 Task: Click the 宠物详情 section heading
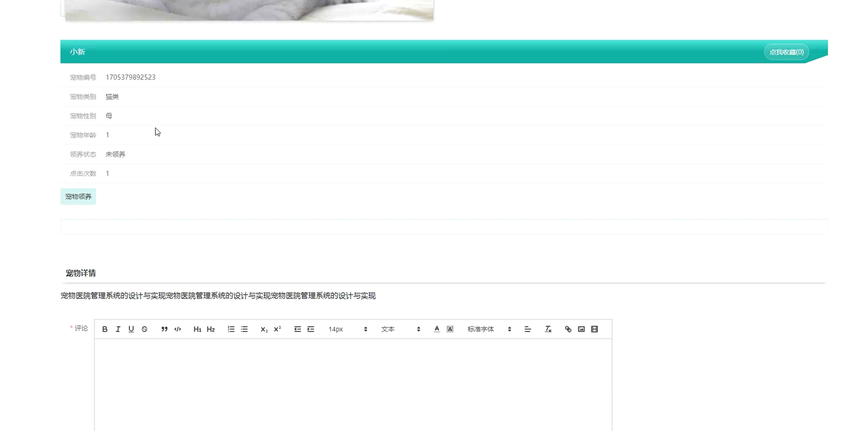pos(81,273)
